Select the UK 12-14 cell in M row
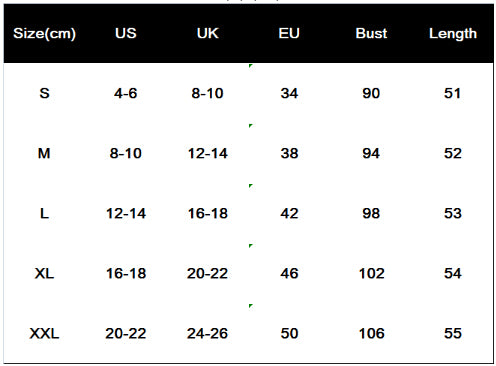Image resolution: width=496 pixels, height=366 pixels. [x=207, y=153]
